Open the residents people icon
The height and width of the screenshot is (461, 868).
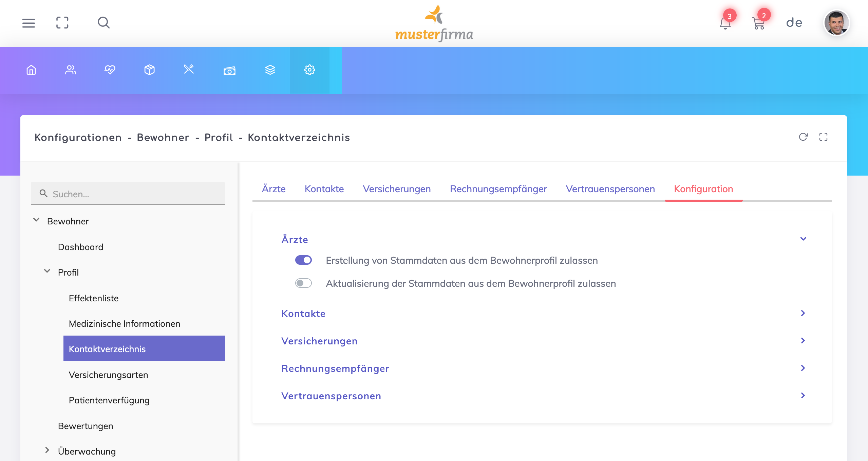(x=71, y=70)
